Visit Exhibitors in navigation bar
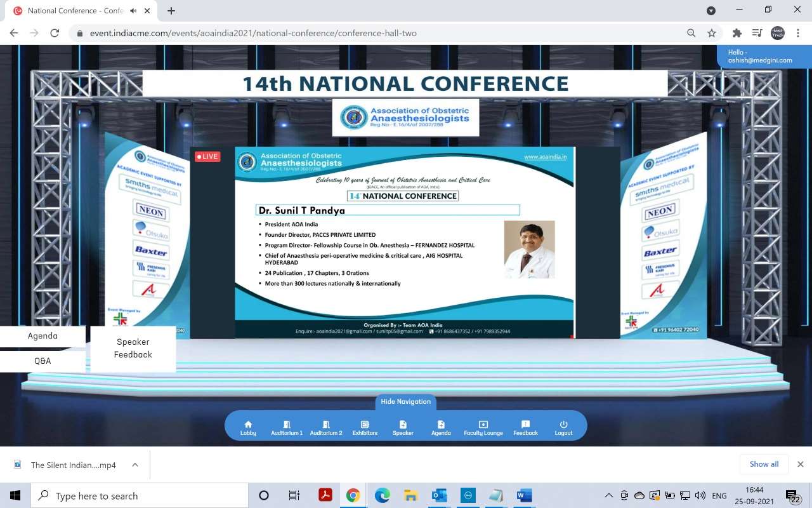The height and width of the screenshot is (508, 812). [365, 428]
